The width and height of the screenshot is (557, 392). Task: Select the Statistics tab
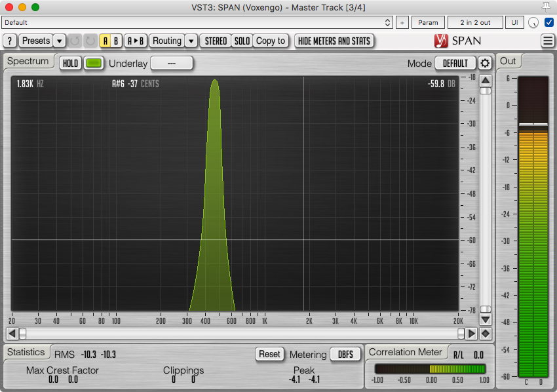26,353
